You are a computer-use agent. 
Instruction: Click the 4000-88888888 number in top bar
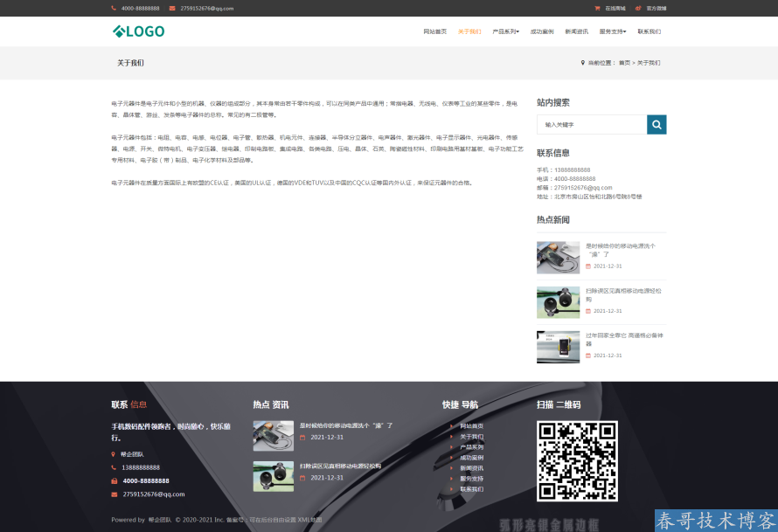[x=141, y=8]
